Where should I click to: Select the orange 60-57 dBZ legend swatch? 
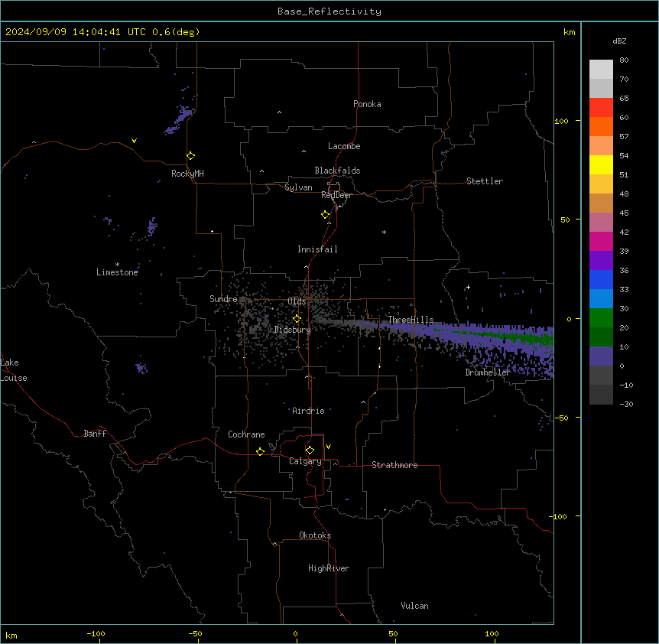point(601,126)
